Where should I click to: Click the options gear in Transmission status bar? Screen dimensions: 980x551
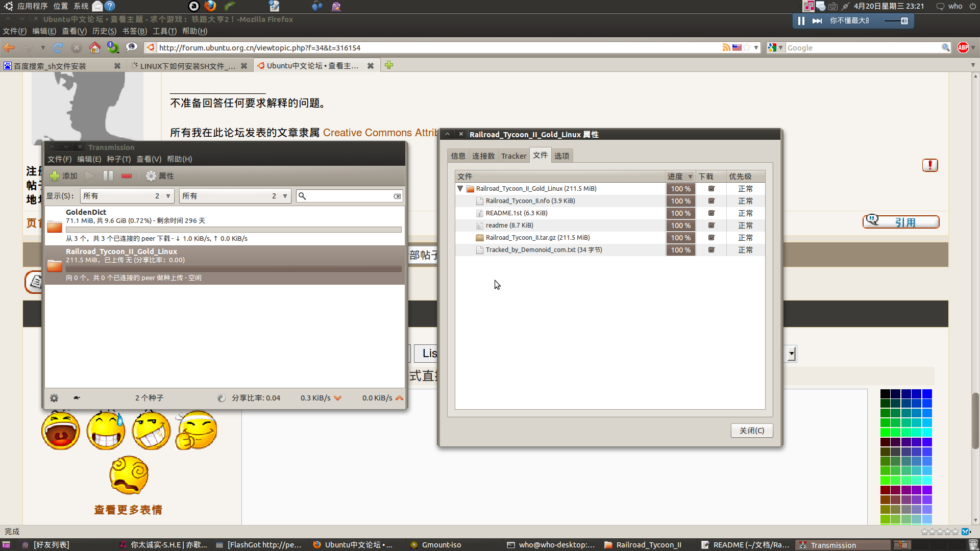click(54, 398)
